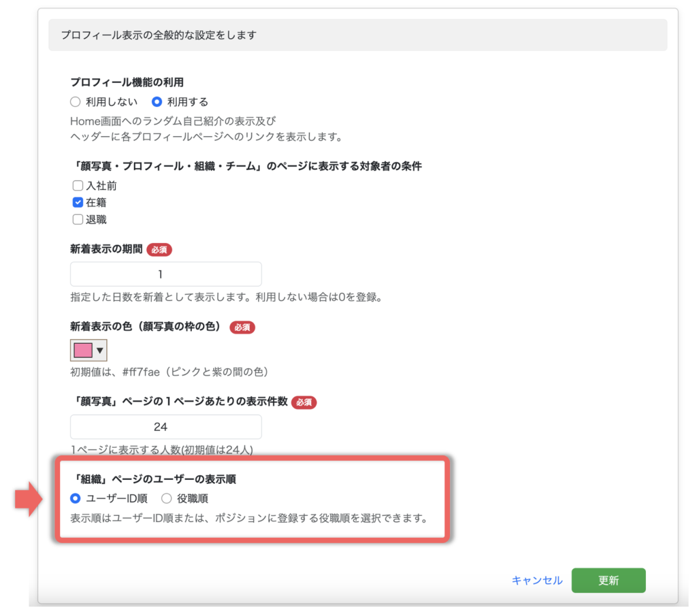Click the プロフィール機能の利用 heading
697x616 pixels.
click(x=127, y=82)
